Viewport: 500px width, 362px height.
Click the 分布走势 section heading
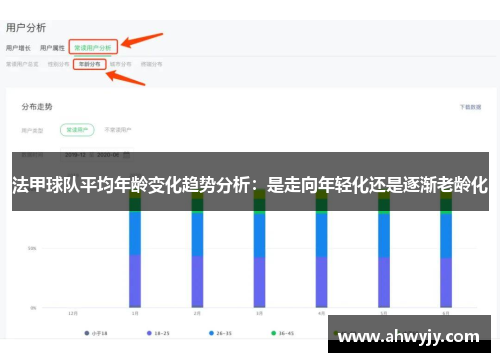(x=37, y=107)
